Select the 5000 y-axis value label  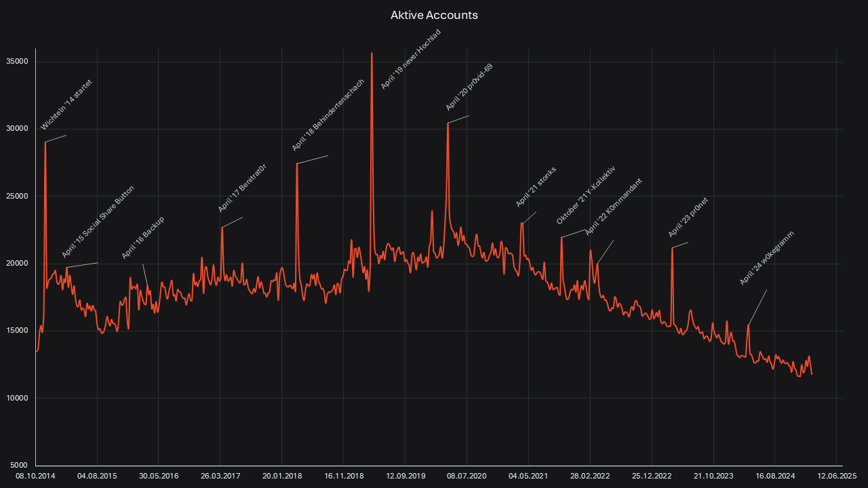pos(19,466)
